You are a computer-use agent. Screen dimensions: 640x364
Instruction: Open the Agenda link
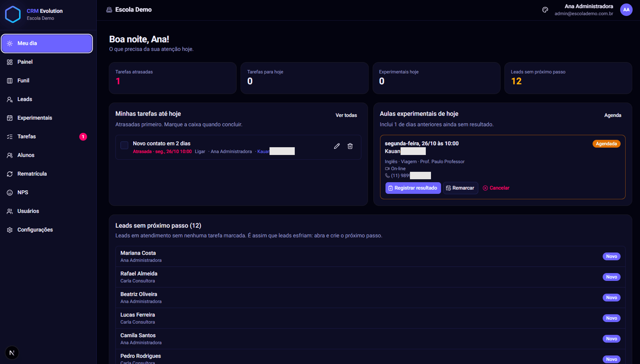tap(612, 115)
